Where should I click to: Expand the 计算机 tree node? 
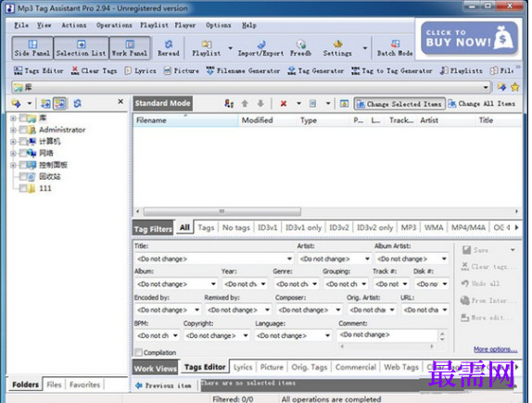tap(13, 141)
